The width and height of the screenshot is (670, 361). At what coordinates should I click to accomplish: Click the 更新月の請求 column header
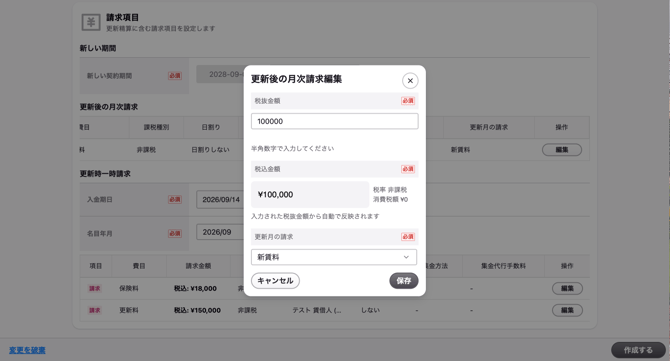(x=489, y=127)
